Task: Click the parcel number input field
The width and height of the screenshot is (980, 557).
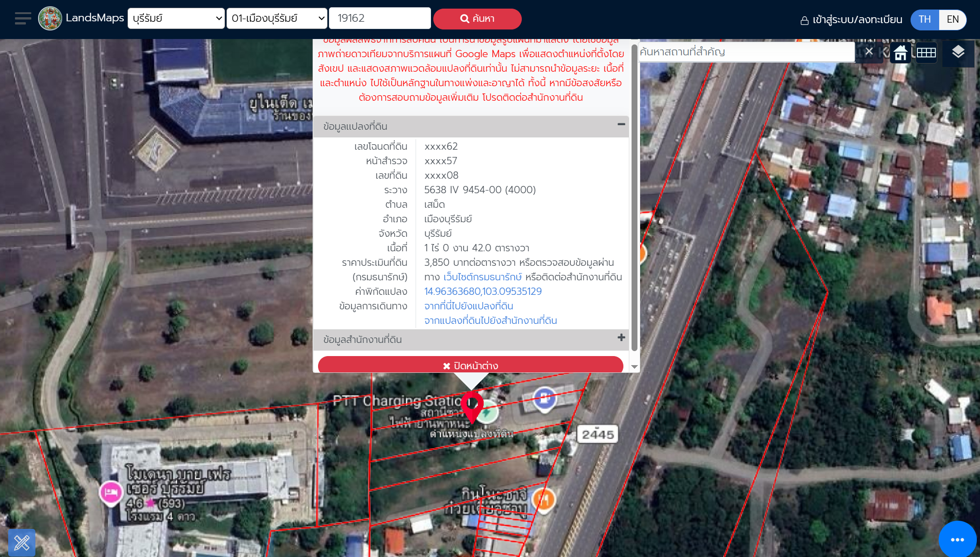Action: point(379,19)
